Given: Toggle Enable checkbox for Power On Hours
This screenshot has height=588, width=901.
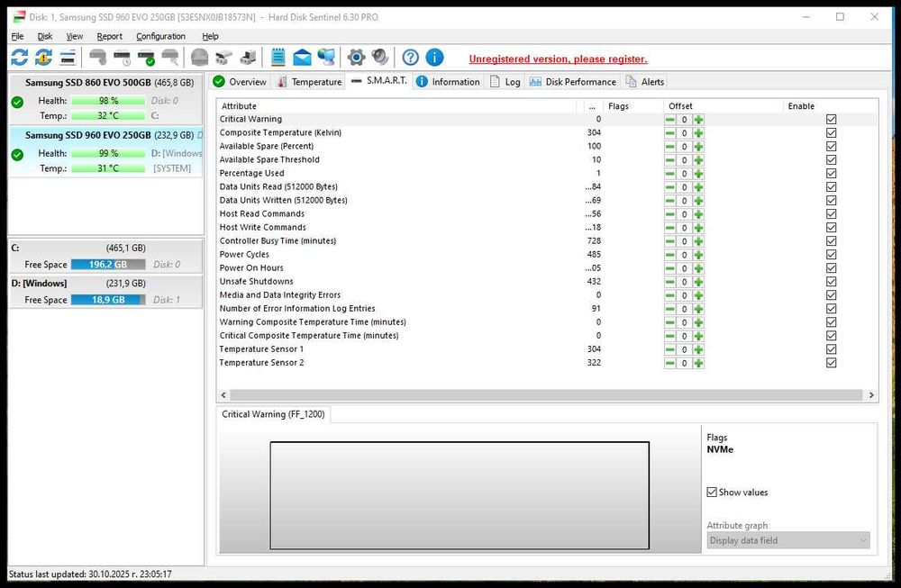Looking at the screenshot, I should 831,268.
